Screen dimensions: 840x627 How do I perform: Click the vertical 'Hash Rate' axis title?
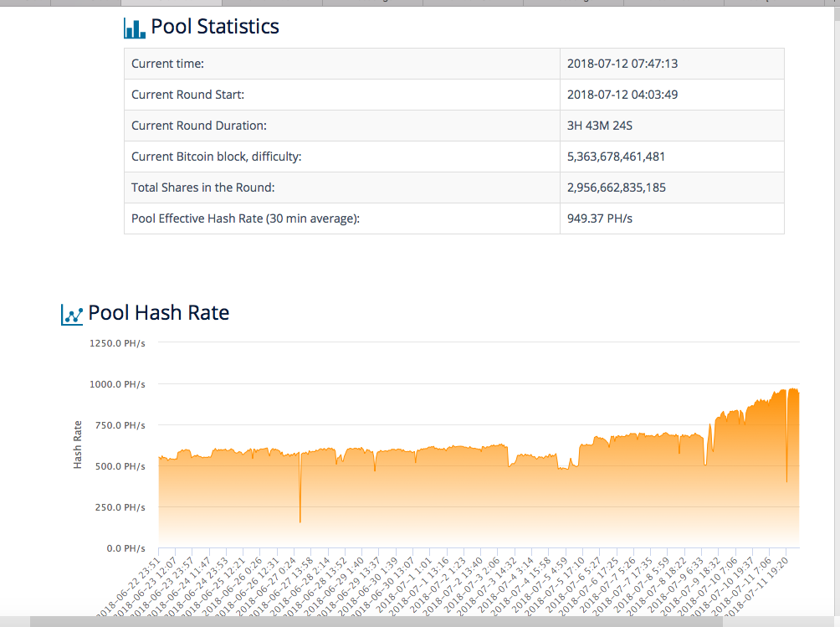pyautogui.click(x=78, y=445)
